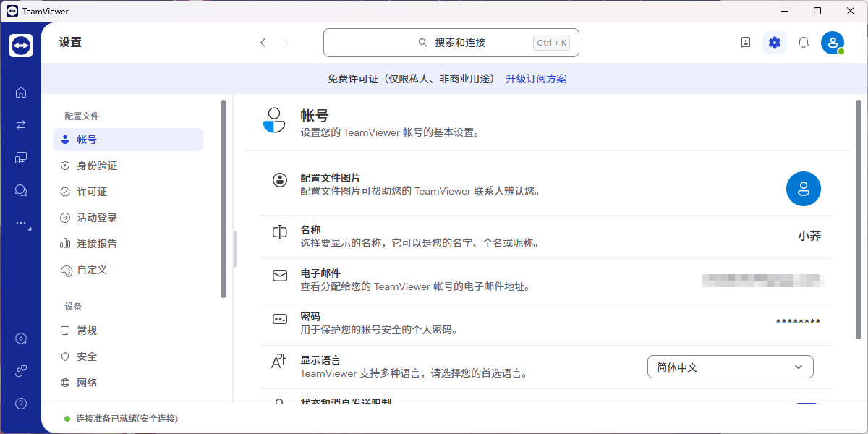Click the large blue profile picture

point(804,189)
